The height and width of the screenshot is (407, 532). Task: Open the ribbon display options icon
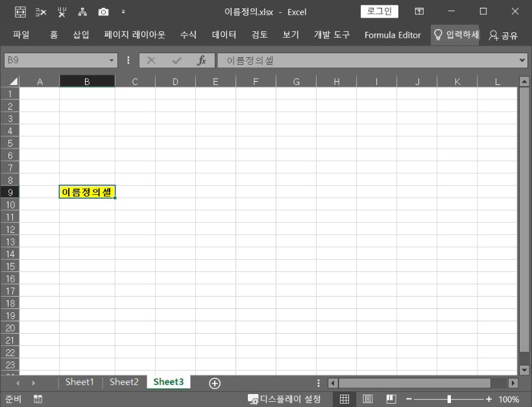[419, 12]
